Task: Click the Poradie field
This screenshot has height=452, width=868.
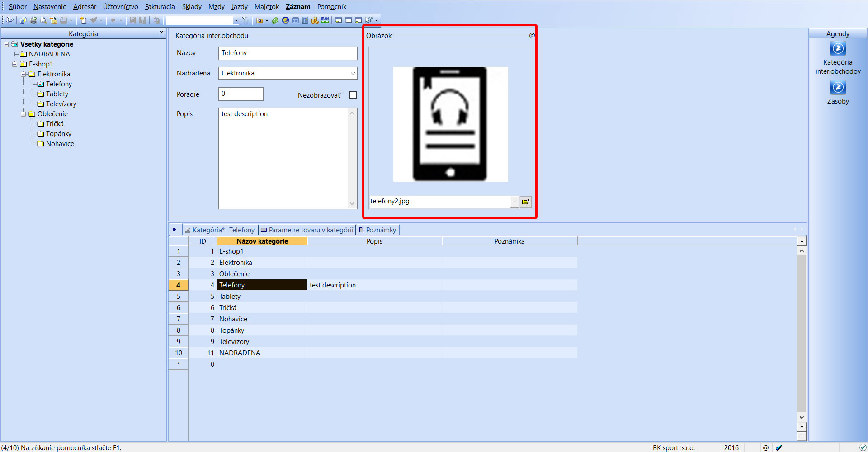Action: (x=241, y=94)
